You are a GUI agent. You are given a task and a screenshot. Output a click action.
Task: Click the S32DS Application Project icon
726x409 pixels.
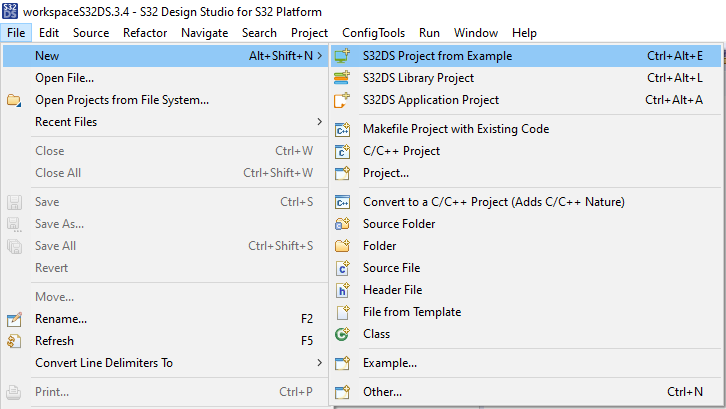pyautogui.click(x=342, y=100)
